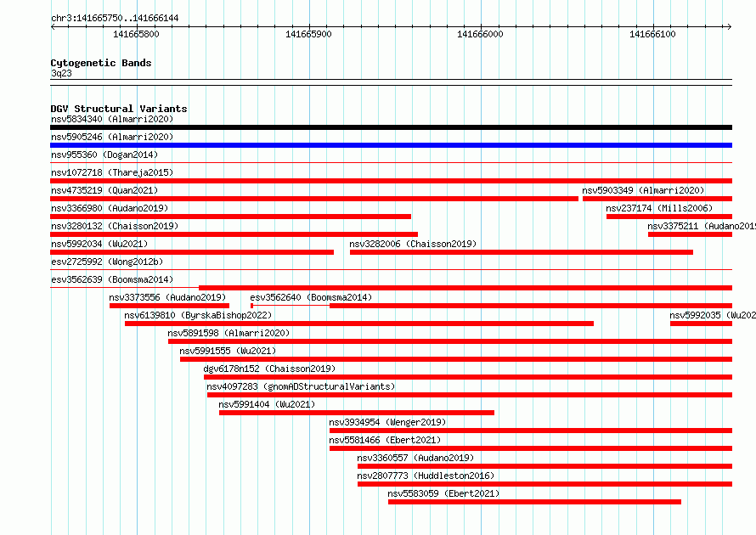Click esv3562639 (Boomsma2014) label
The image size is (756, 535).
(112, 279)
